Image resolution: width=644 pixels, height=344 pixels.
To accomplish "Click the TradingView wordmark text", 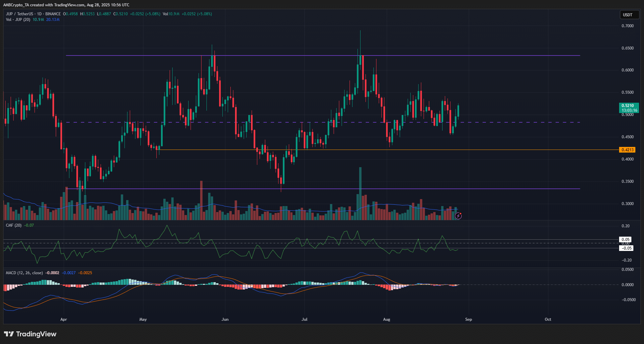I will click(36, 334).
